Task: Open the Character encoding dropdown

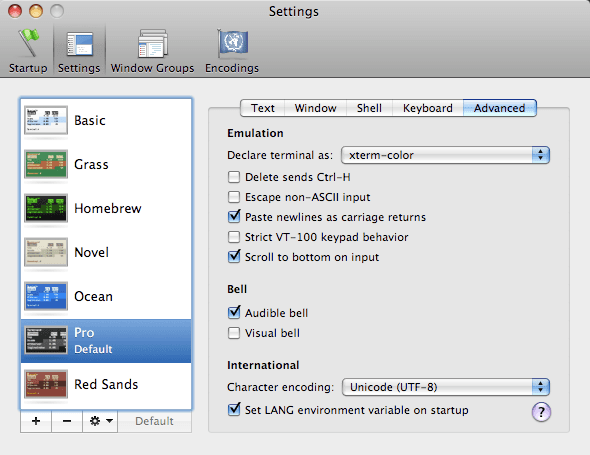Action: (x=446, y=387)
